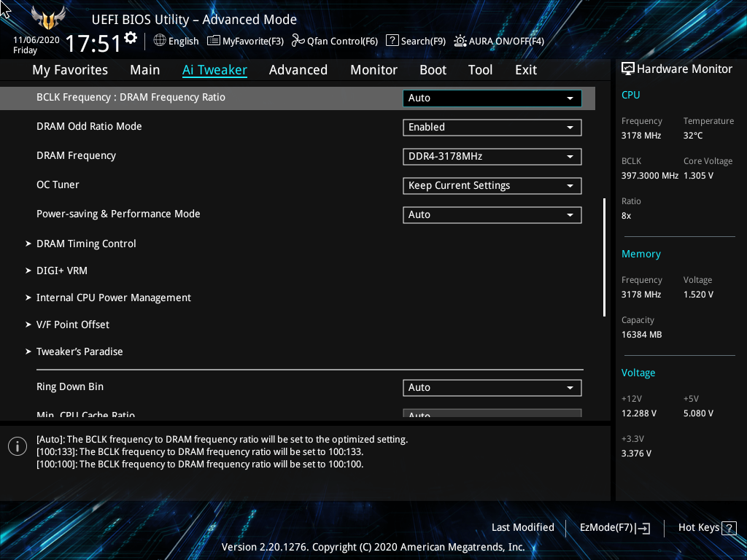Select the Ring Down Bin label

(70, 386)
